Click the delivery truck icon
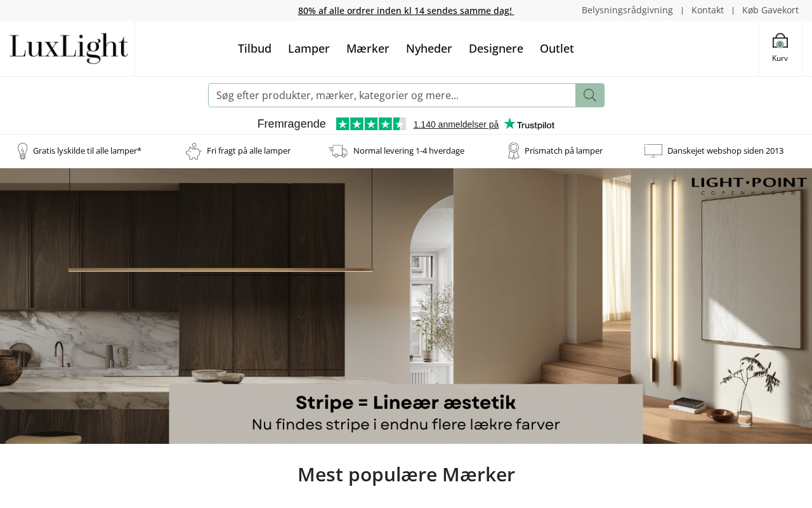 click(338, 151)
